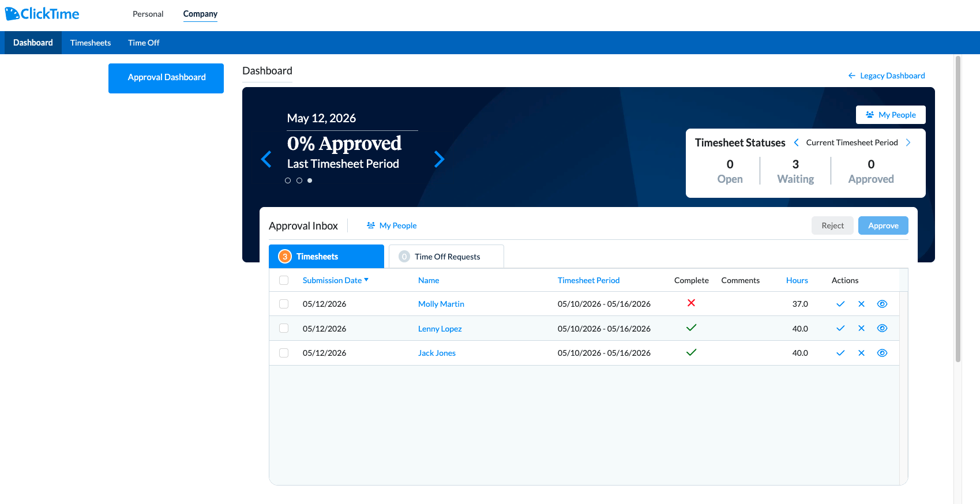Sort by Submission Date column

[335, 280]
